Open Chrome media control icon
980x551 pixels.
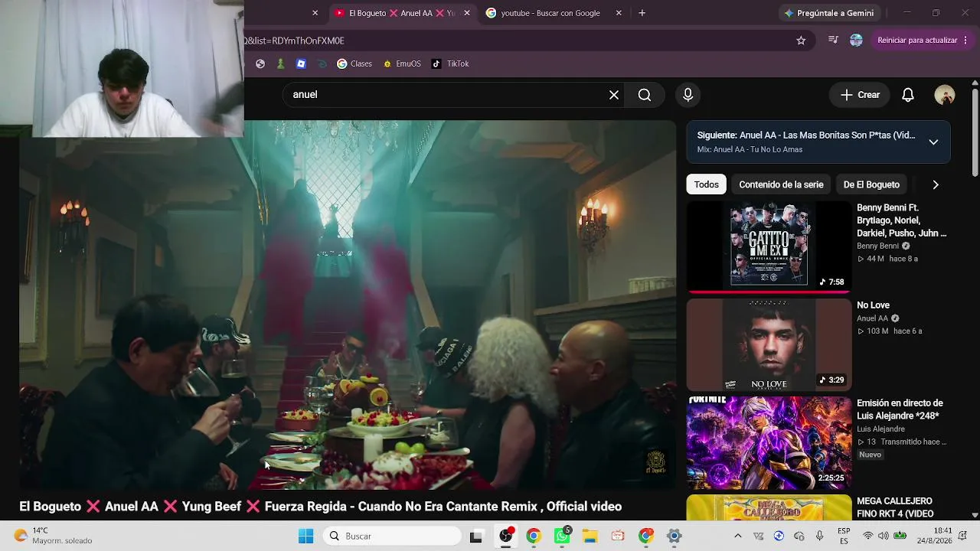pyautogui.click(x=833, y=41)
